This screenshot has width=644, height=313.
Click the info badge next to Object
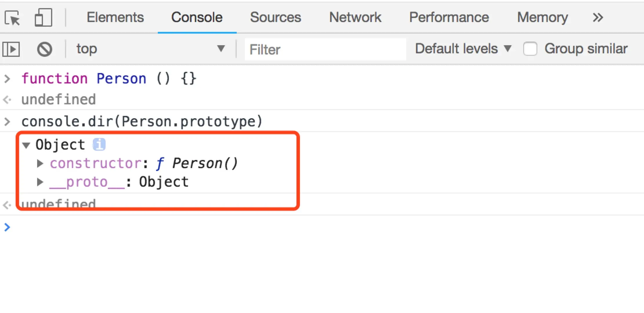(x=99, y=144)
